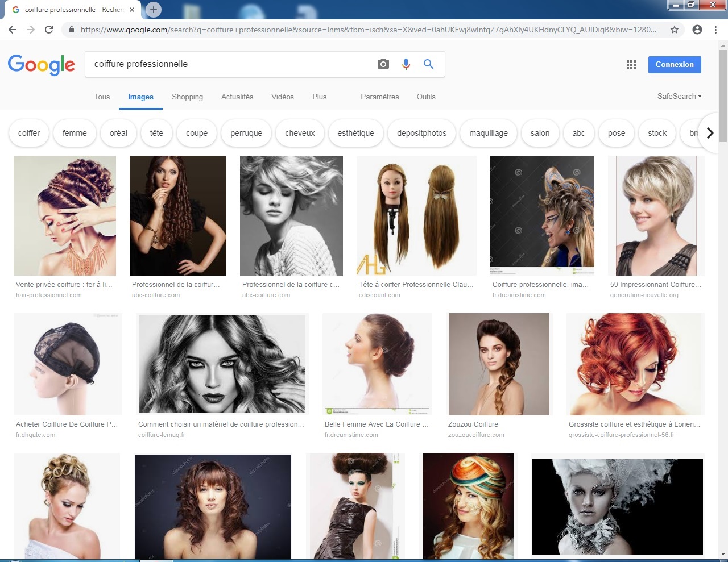The height and width of the screenshot is (562, 728).
Task: Click the browser forward arrow
Action: tap(31, 30)
